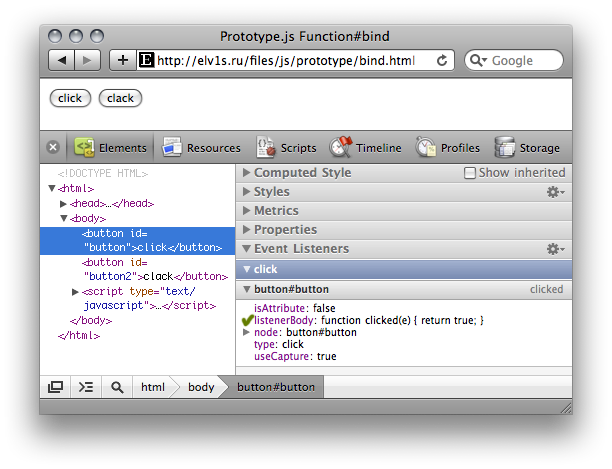The height and width of the screenshot is (469, 612).
Task: Click the 'click' page button
Action: coord(70,98)
